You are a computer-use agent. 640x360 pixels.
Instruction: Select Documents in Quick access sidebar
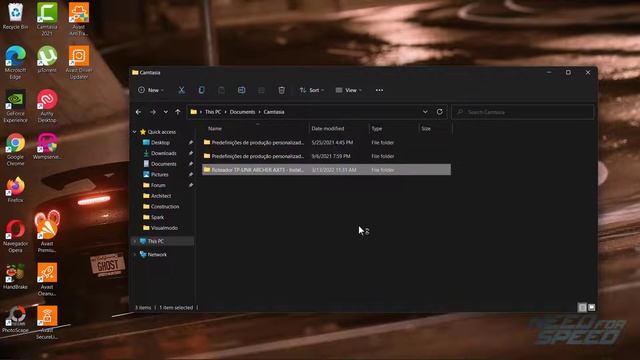coord(163,164)
